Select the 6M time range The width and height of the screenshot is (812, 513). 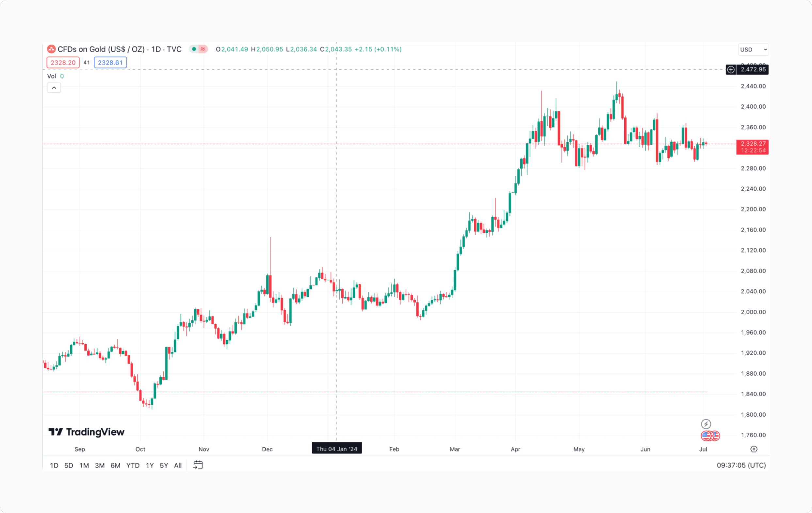(116, 465)
